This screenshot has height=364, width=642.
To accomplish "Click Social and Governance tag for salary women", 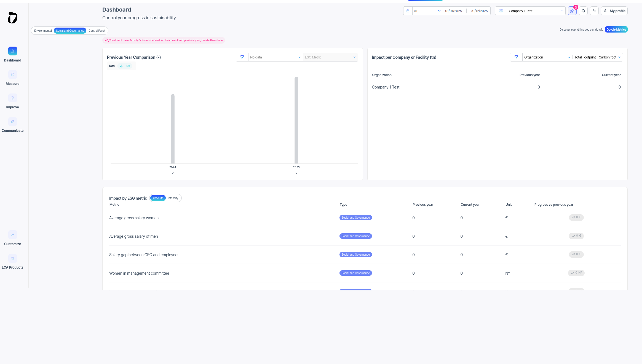I will coord(355,218).
